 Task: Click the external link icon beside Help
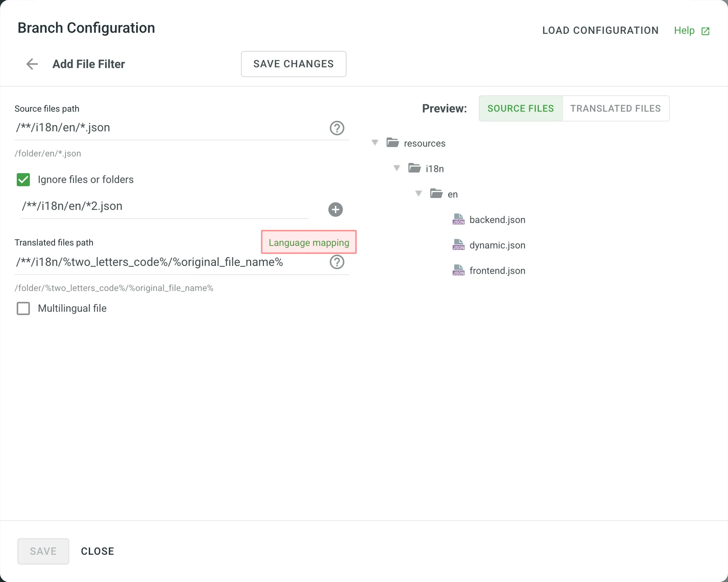pyautogui.click(x=705, y=31)
